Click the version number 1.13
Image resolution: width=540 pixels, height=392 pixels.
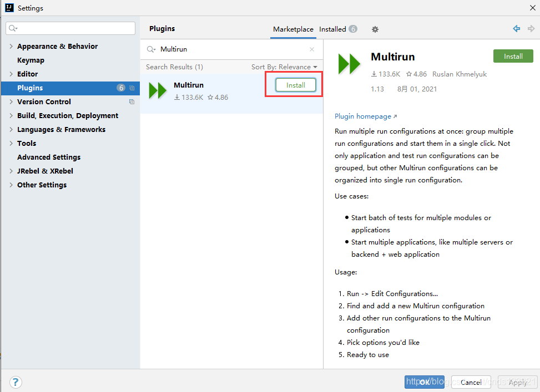click(377, 89)
